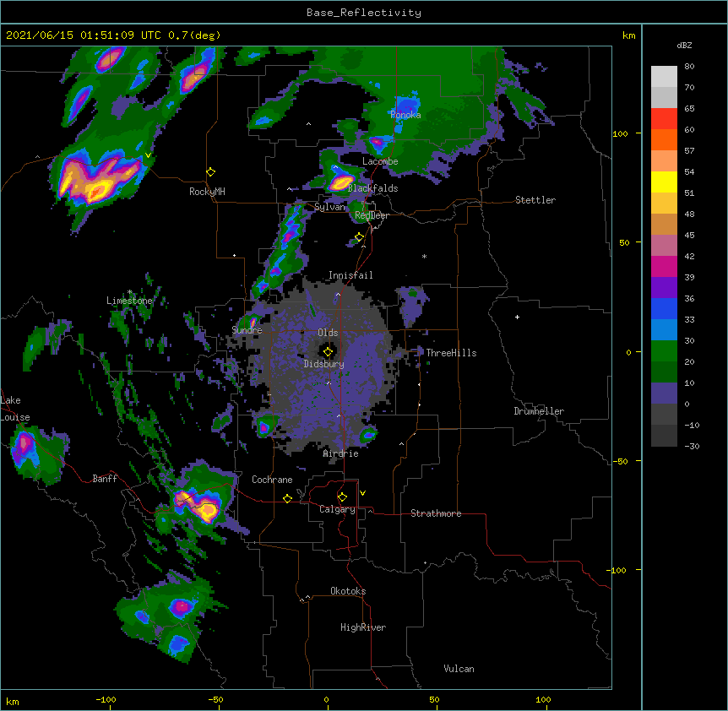The width and height of the screenshot is (728, 711).
Task: Click the Olds label
Action: [328, 333]
